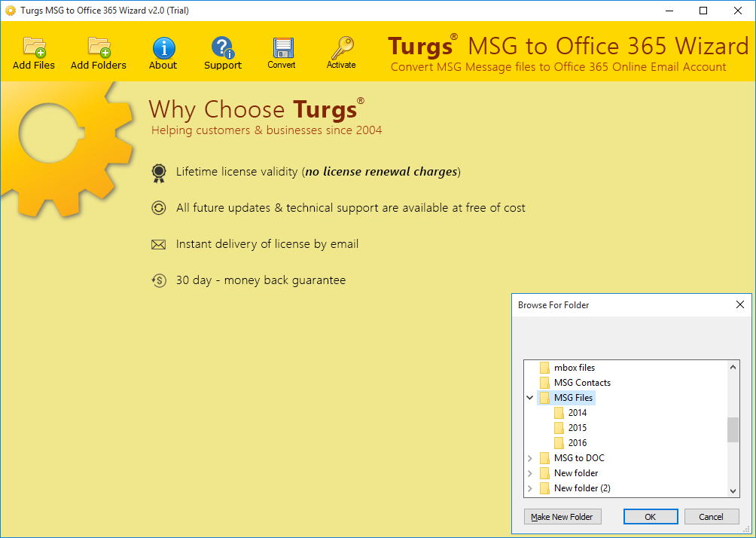Viewport: 756px width, 538px height.
Task: Click the MSG to DOC folder icon
Action: (x=544, y=458)
